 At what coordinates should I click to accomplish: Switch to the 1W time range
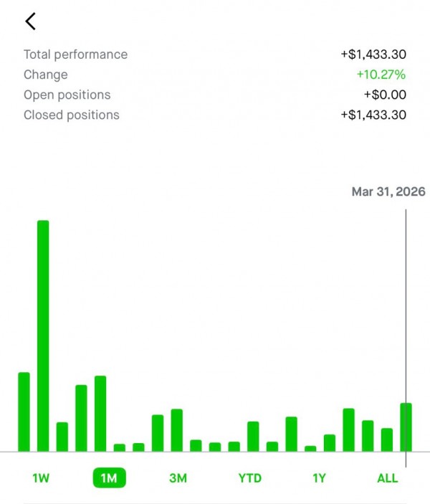pos(41,478)
